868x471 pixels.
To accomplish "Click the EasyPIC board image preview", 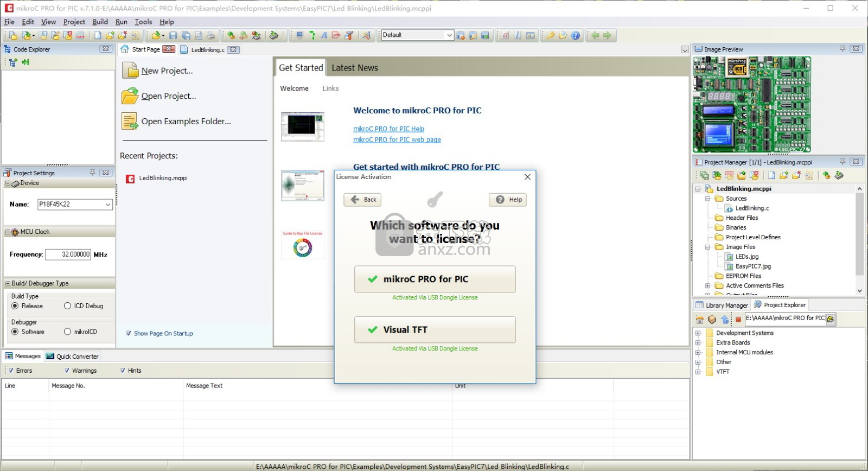I will click(752, 105).
